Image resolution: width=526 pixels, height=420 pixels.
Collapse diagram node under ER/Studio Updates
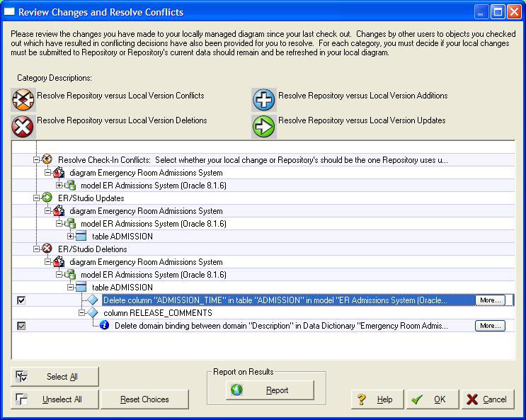click(x=48, y=211)
